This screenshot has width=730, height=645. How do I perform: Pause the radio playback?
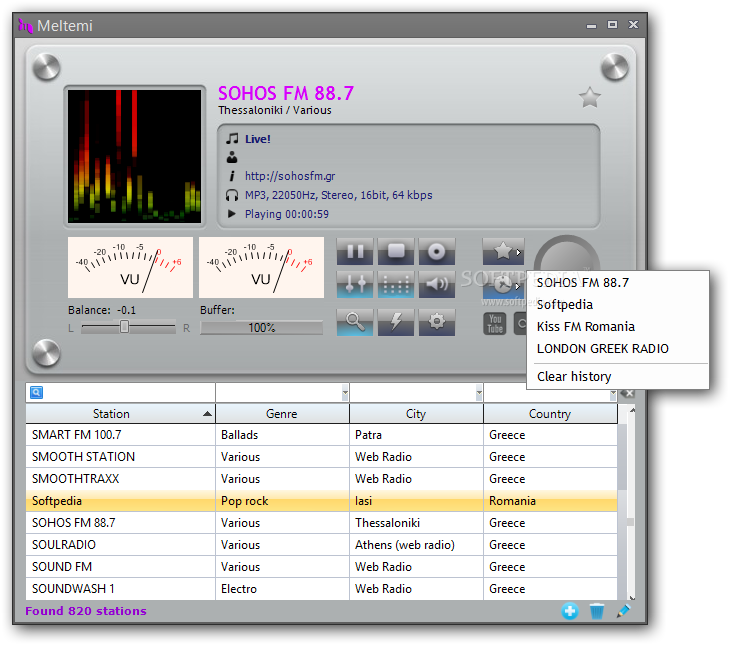(x=355, y=252)
